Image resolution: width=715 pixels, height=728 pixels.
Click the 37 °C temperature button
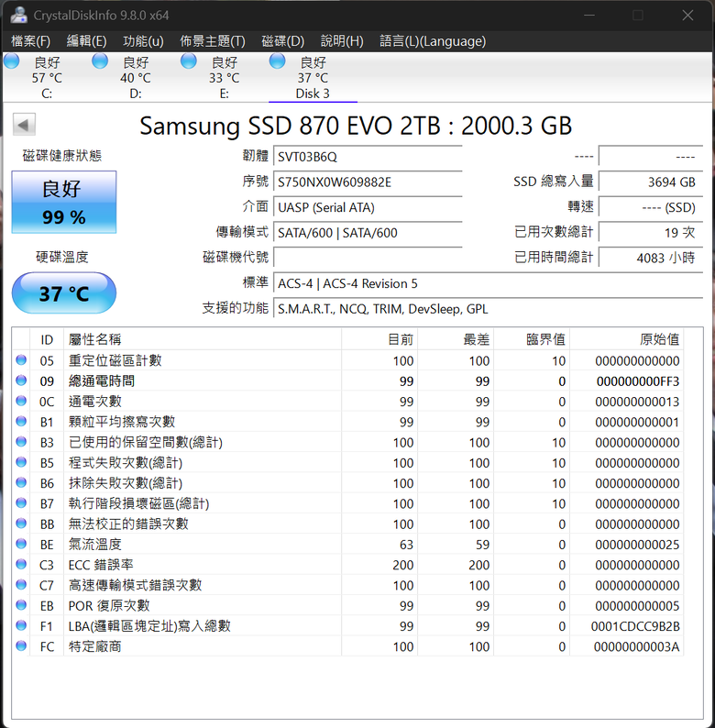pyautogui.click(x=63, y=293)
